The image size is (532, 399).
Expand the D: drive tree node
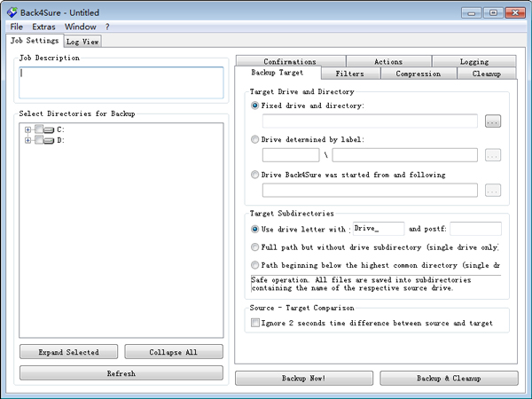pyautogui.click(x=27, y=140)
